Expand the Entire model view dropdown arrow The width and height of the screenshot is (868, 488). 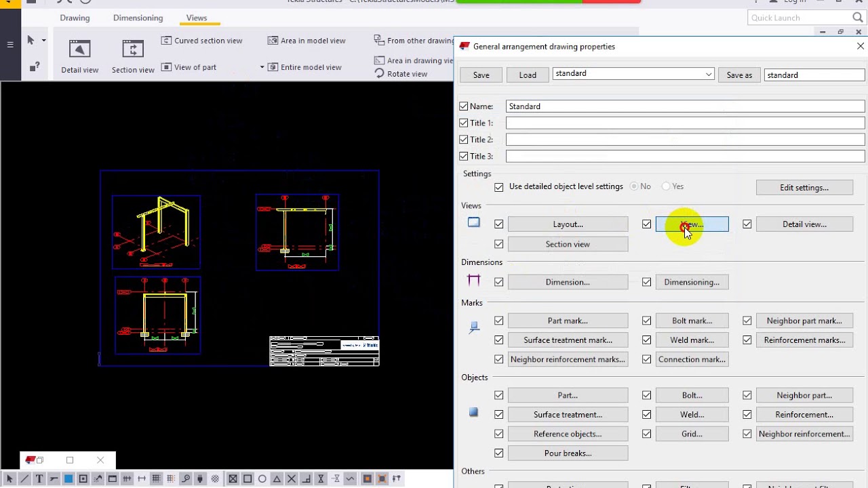[x=262, y=67]
